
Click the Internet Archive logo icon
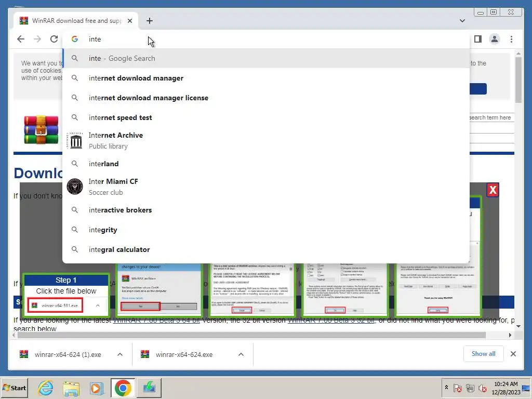(75, 140)
